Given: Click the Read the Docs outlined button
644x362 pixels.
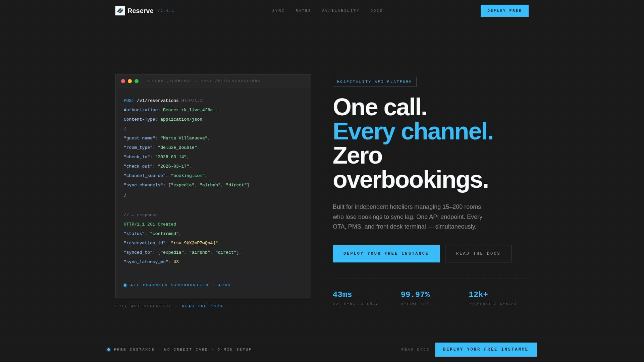Looking at the screenshot, I should [478, 254].
